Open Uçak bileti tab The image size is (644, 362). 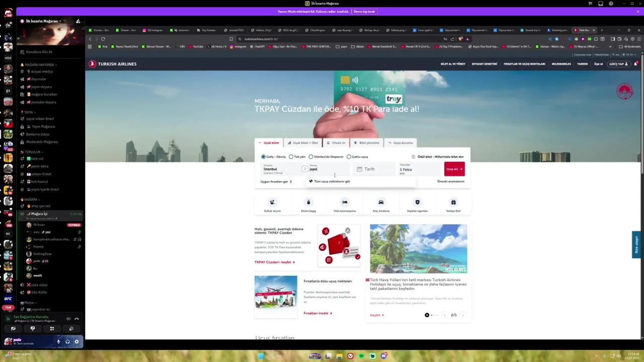coord(270,143)
